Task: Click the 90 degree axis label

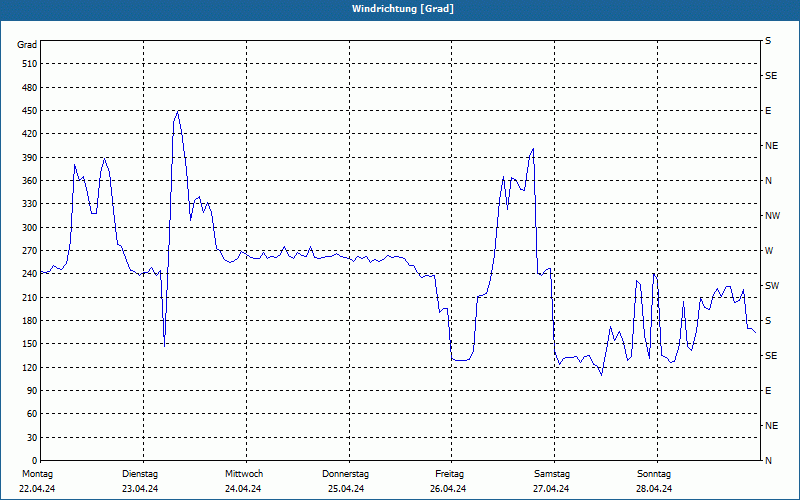Action: [32, 391]
